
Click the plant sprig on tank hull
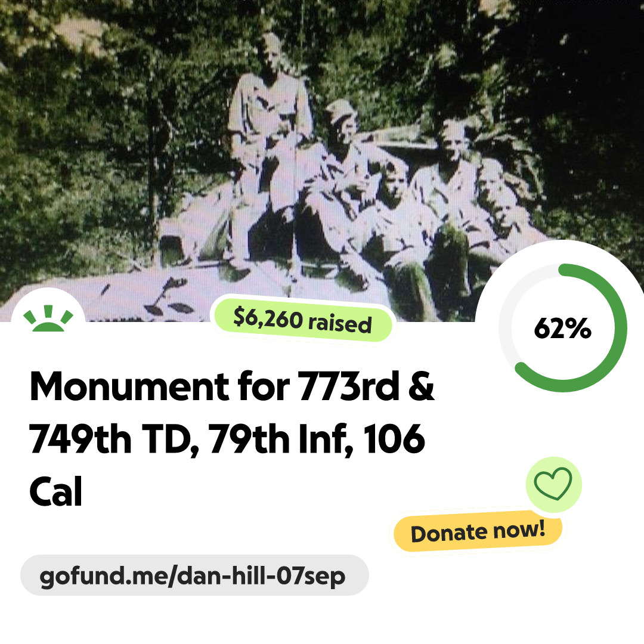(x=168, y=296)
